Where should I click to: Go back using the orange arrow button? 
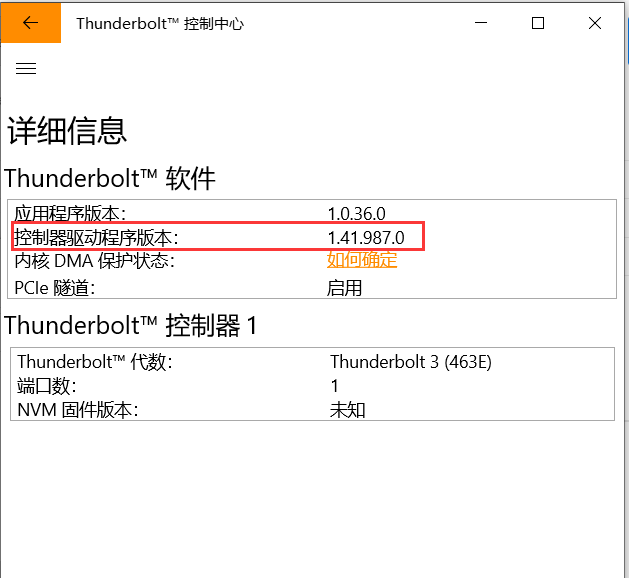click(31, 22)
